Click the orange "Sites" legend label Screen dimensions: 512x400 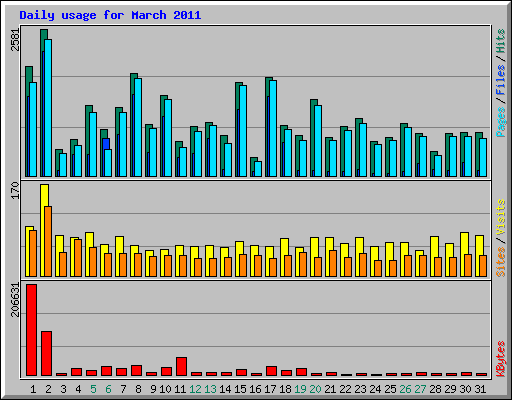coord(501,262)
